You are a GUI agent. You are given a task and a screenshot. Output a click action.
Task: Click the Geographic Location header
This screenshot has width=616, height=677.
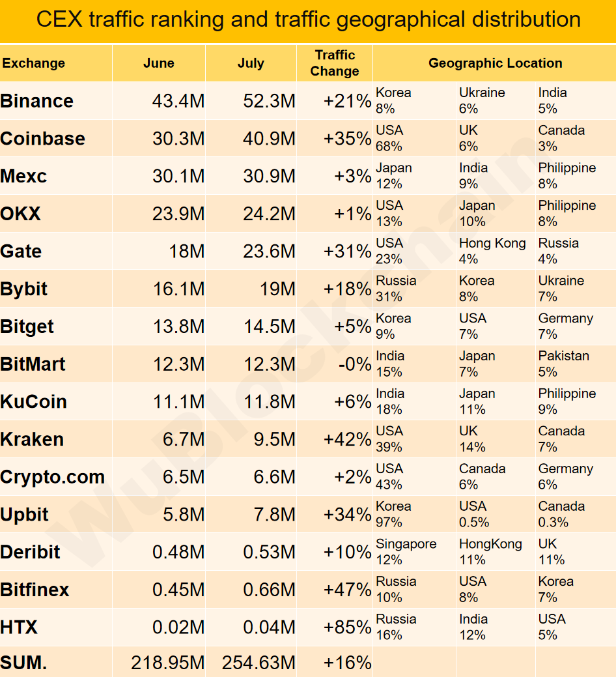click(495, 63)
